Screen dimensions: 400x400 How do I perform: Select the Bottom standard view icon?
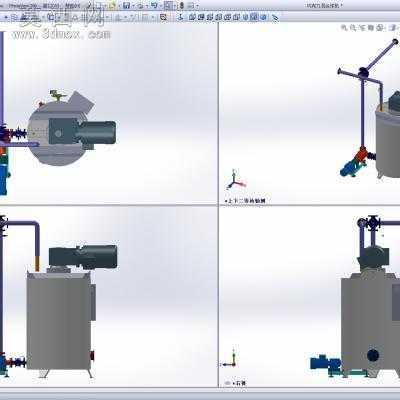[236, 17]
